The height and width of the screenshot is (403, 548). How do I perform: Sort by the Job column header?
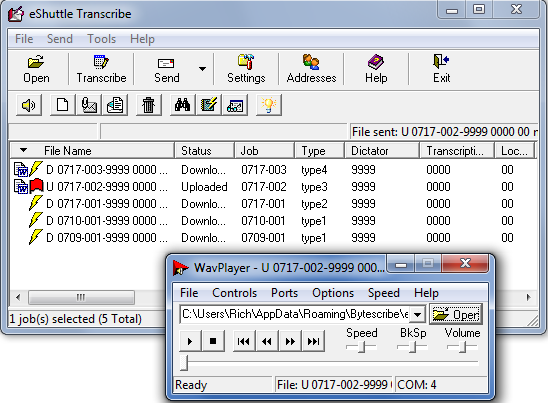(x=264, y=151)
